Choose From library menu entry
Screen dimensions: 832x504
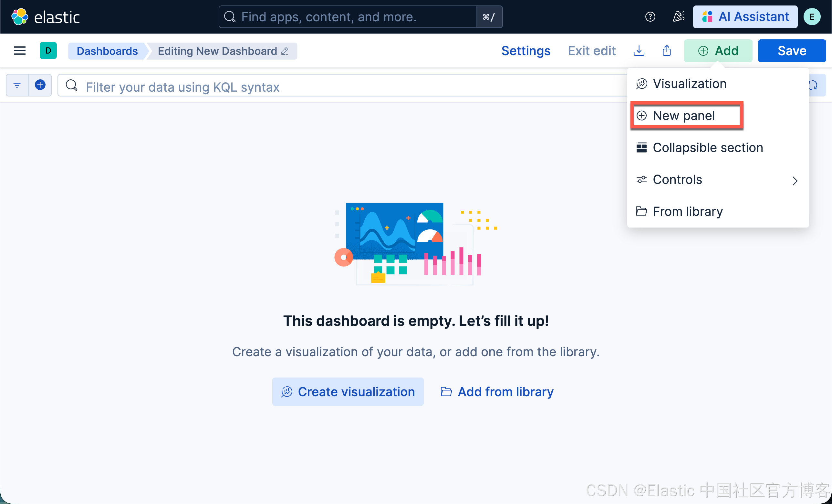687,212
